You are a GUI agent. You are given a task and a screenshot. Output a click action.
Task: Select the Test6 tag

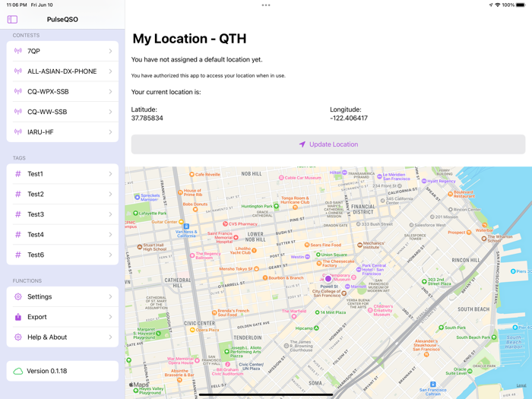coord(62,255)
